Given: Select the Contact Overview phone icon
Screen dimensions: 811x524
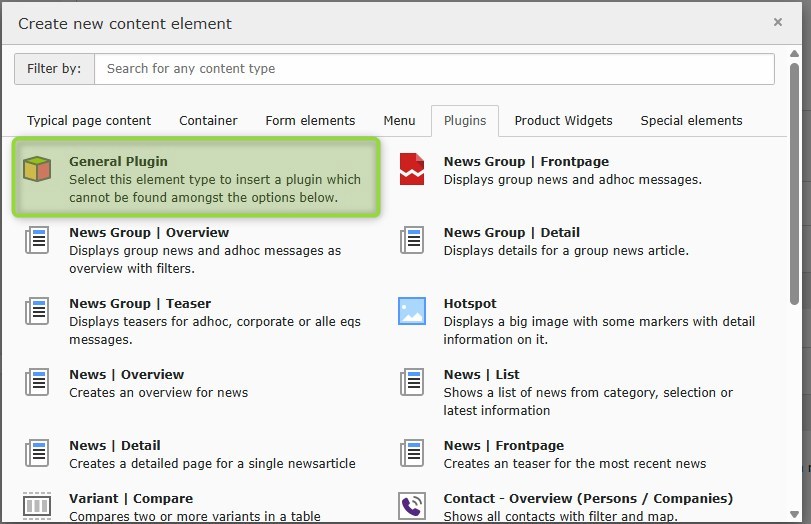Looking at the screenshot, I should (x=412, y=505).
